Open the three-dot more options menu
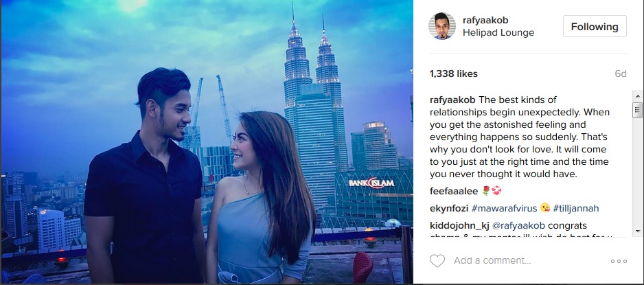The image size is (644, 285). click(x=619, y=261)
